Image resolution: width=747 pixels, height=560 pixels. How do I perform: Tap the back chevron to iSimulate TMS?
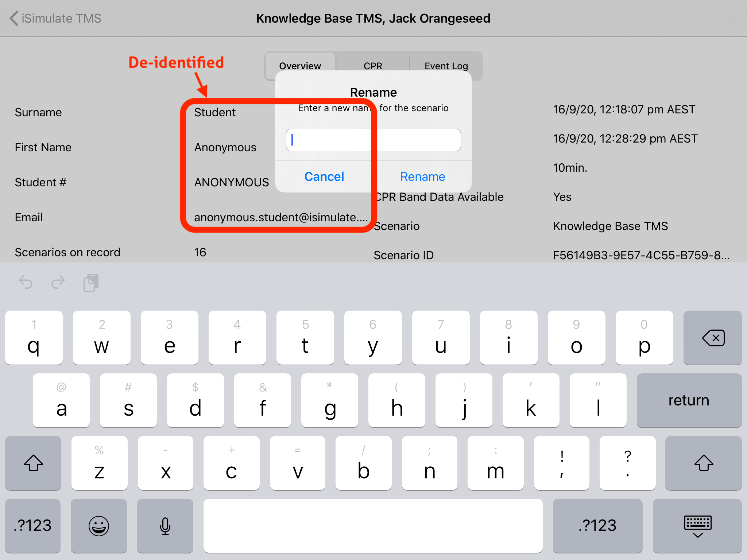[14, 18]
